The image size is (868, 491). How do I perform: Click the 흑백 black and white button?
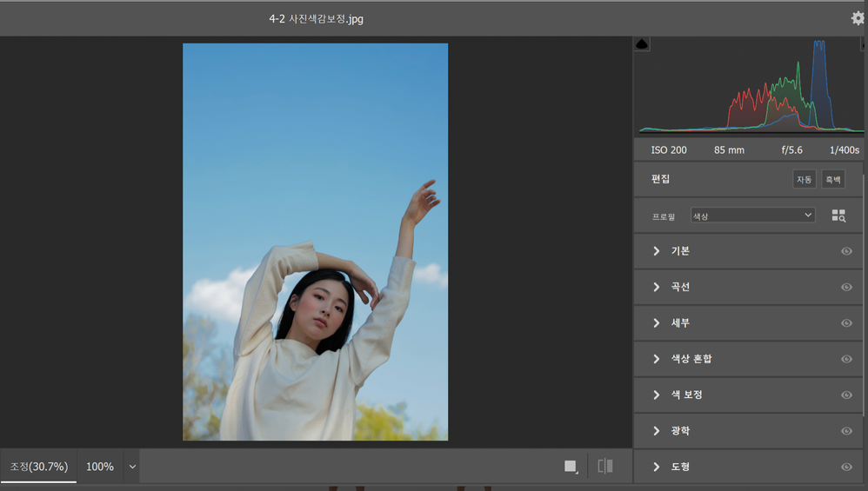(x=833, y=179)
